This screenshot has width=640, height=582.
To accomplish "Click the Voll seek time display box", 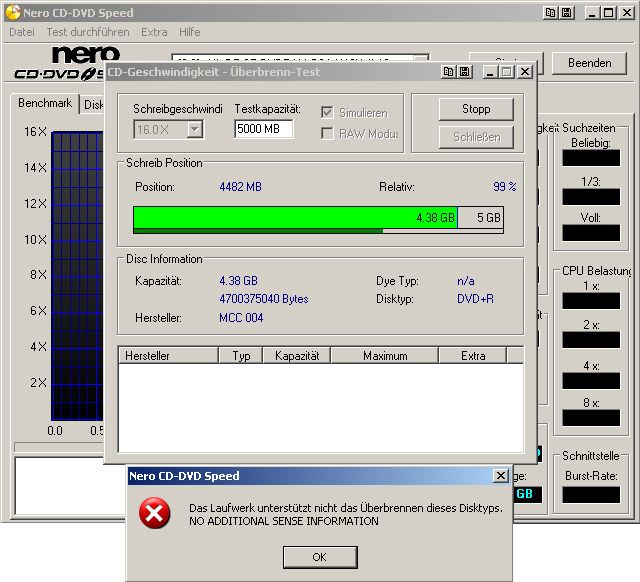I will (591, 233).
